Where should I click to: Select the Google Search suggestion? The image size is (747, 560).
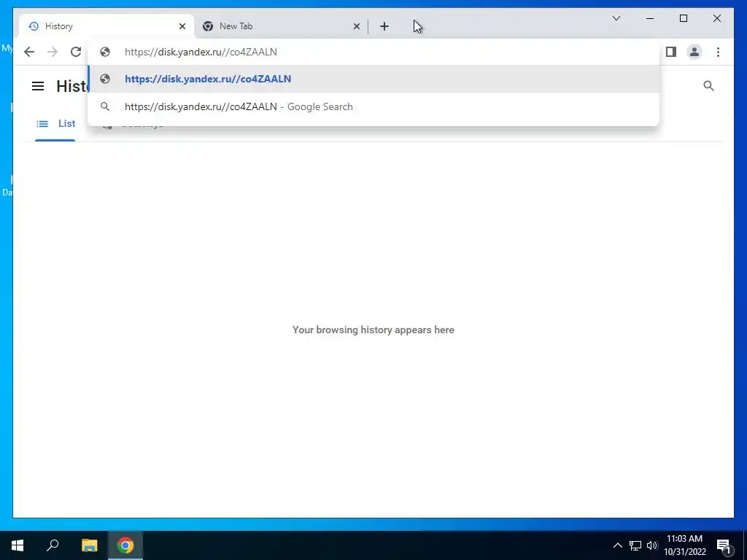pyautogui.click(x=373, y=106)
